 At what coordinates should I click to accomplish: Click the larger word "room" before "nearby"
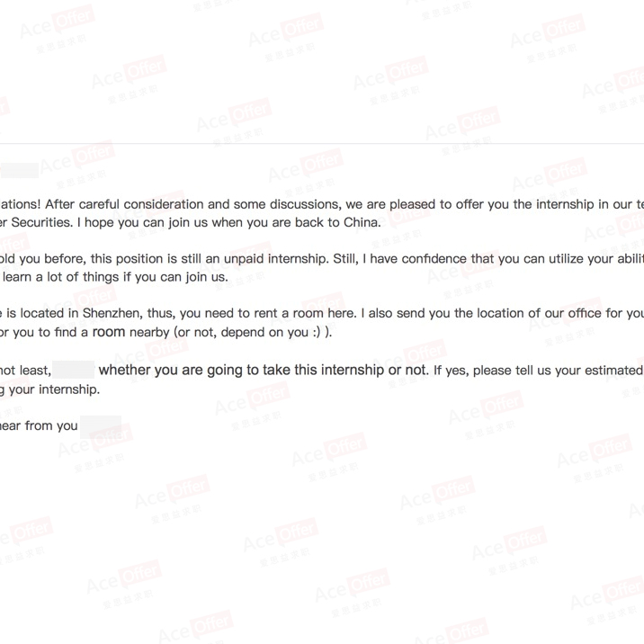pyautogui.click(x=109, y=332)
